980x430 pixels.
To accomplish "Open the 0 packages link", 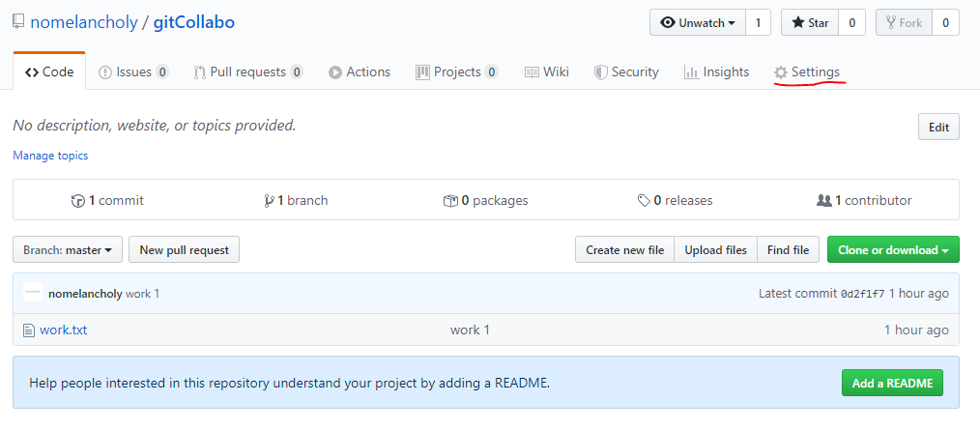I will point(485,201).
